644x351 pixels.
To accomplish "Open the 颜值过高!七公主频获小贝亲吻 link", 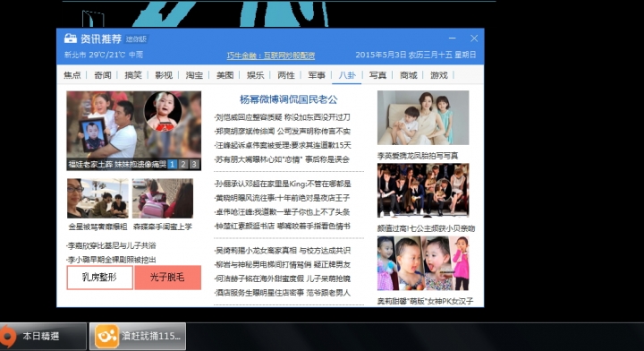I will [x=426, y=228].
